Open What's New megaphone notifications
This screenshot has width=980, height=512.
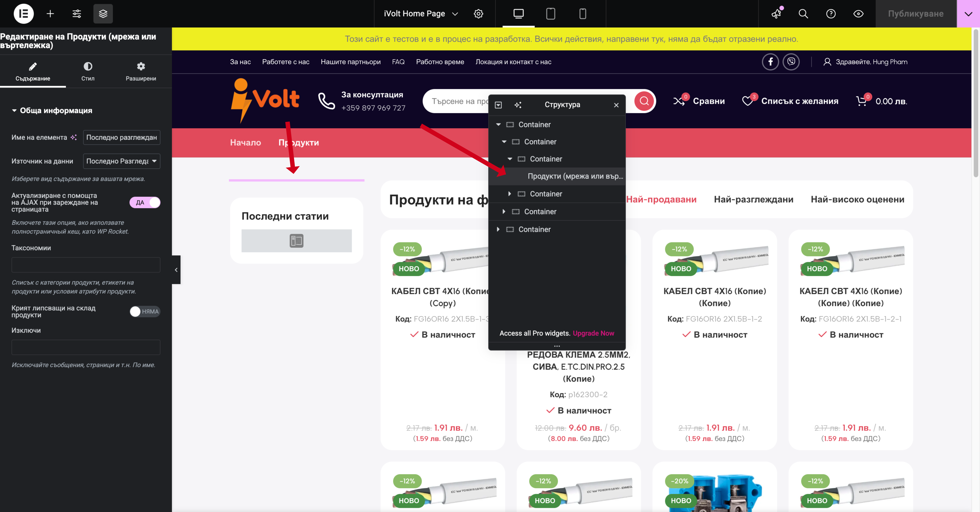click(776, 14)
